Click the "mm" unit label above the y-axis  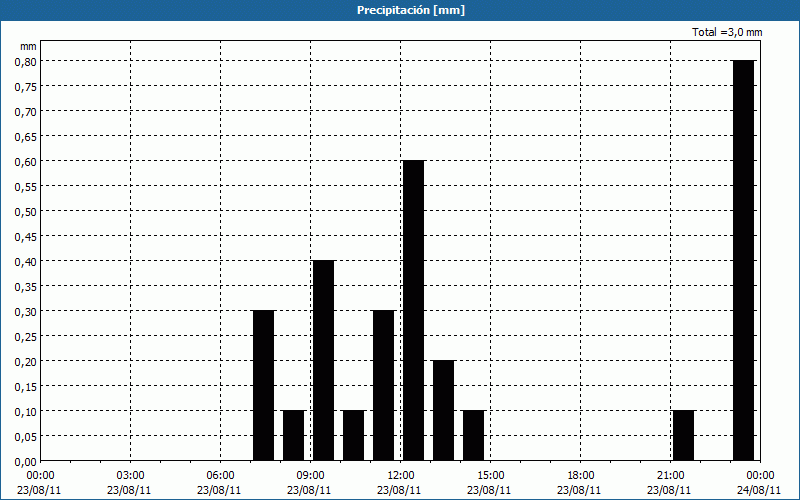(x=28, y=46)
